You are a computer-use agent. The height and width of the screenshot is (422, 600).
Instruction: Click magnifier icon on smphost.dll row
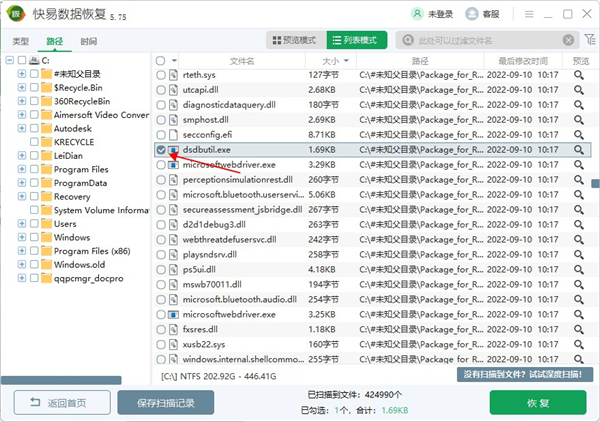click(x=579, y=120)
